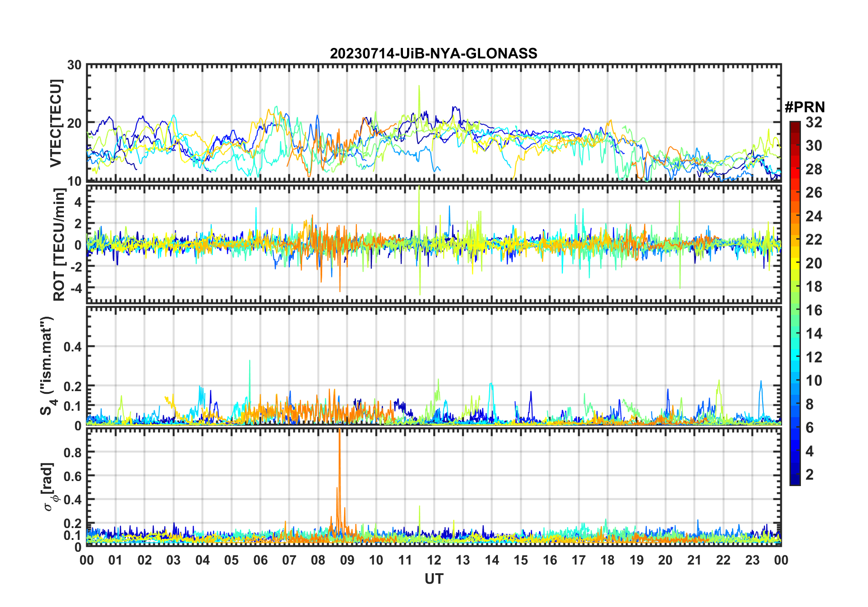Click the 0.8 tick on σφ axis
868x607 pixels.
pyautogui.click(x=73, y=452)
